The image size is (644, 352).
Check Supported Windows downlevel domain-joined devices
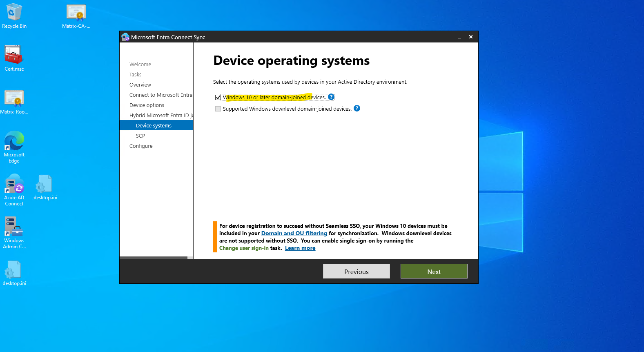218,109
